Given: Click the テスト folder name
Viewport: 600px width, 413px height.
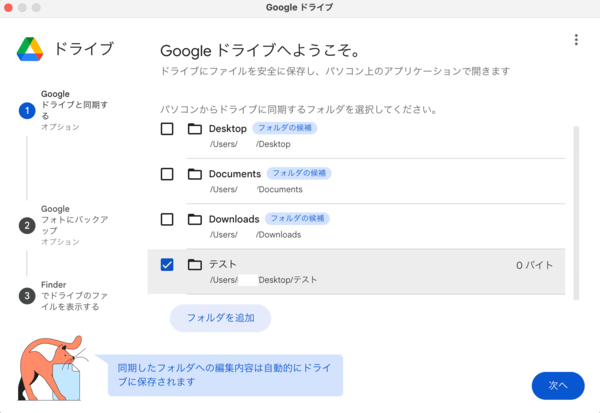Looking at the screenshot, I should pyautogui.click(x=223, y=264).
